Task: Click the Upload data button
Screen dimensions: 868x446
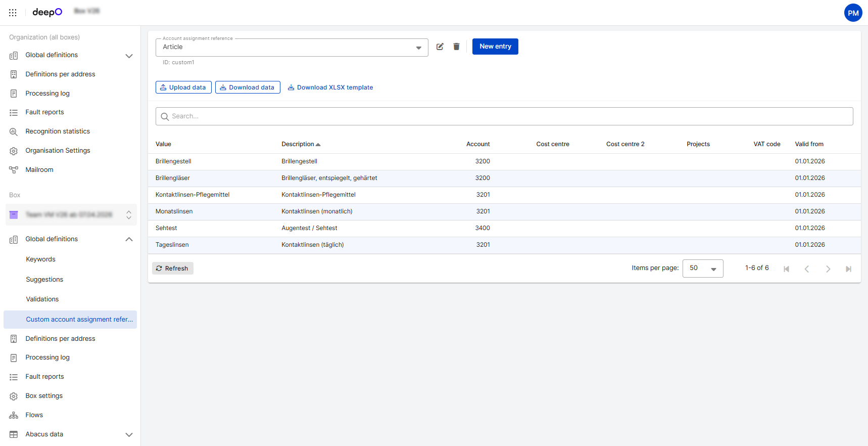Action: point(183,87)
